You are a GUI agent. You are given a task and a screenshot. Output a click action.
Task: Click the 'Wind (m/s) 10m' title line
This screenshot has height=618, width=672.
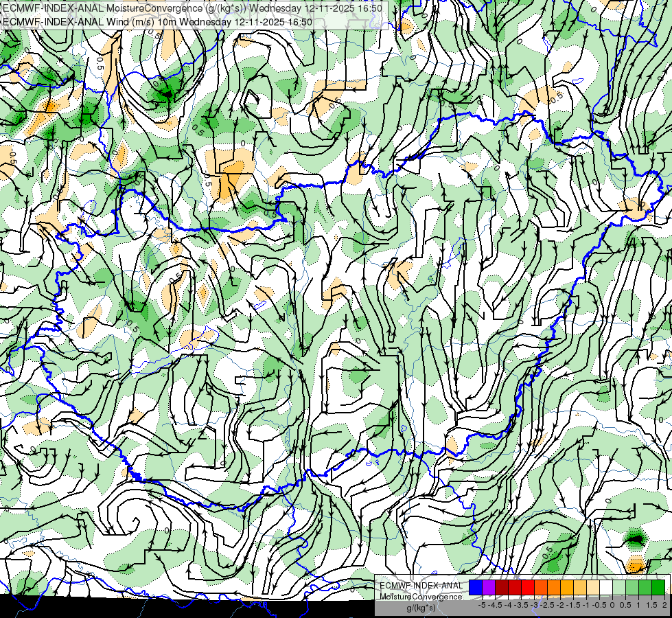point(157,22)
